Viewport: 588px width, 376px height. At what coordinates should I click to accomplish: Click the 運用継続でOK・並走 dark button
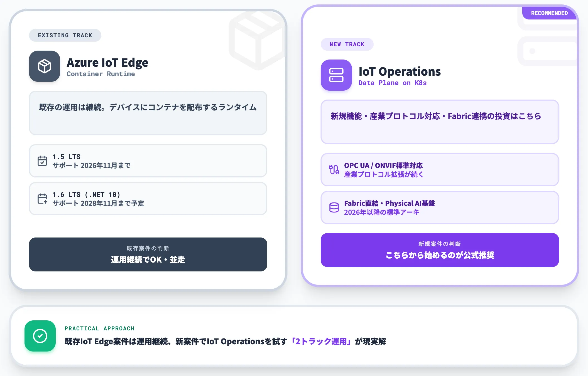pyautogui.click(x=148, y=254)
